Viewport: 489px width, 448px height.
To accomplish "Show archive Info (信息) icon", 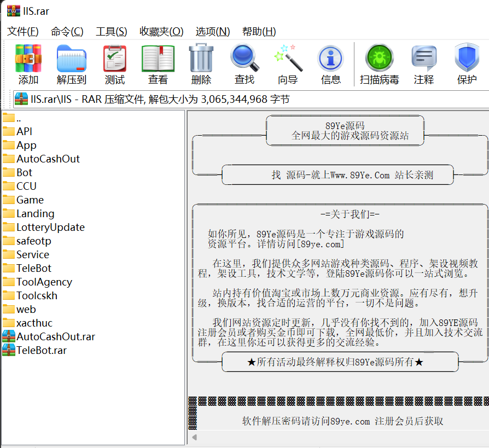I will coord(330,59).
